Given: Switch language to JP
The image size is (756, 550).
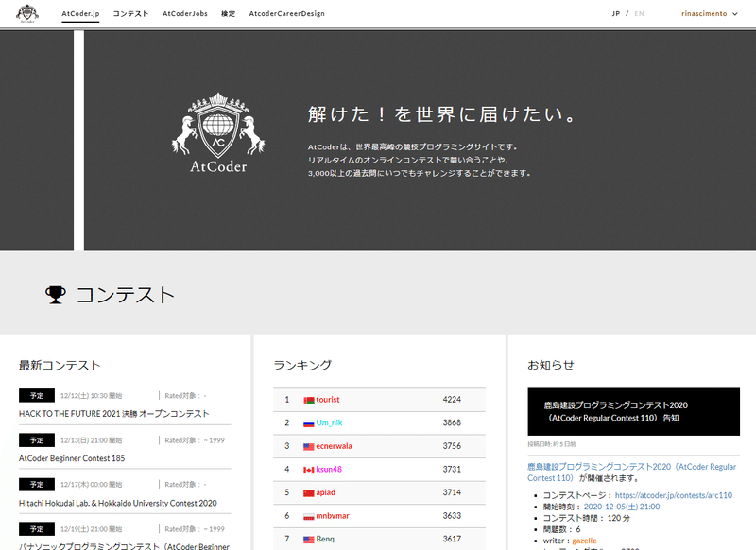Looking at the screenshot, I should tap(616, 13).
